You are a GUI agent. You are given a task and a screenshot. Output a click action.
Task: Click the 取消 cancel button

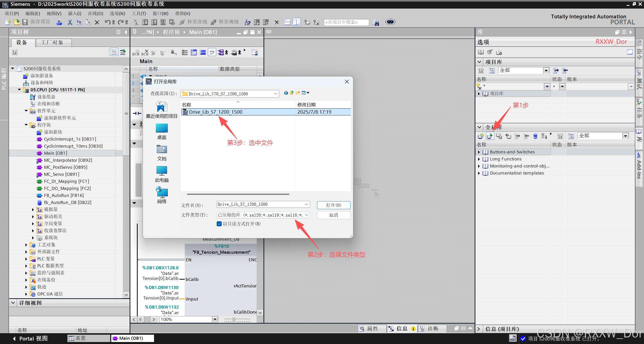point(333,215)
